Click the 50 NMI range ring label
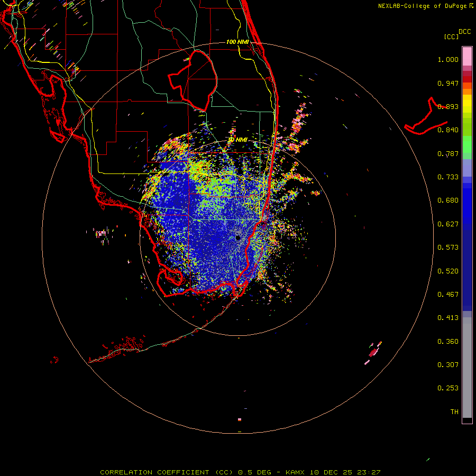The height and width of the screenshot is (476, 476). point(237,140)
